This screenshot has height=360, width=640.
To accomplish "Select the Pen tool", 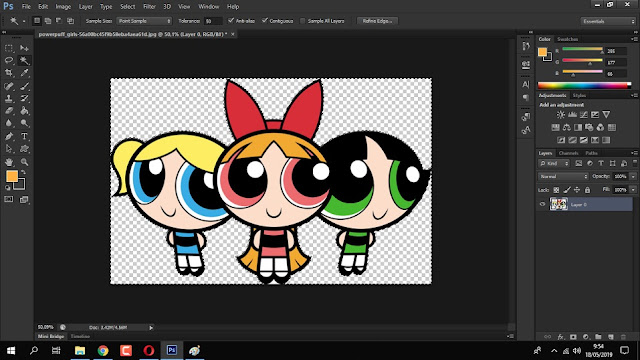I will coord(9,136).
